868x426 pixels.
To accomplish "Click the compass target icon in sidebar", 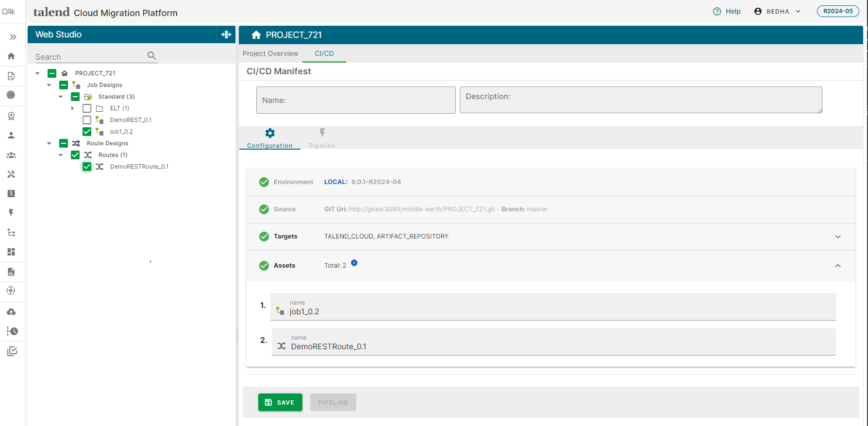I will coord(11,290).
